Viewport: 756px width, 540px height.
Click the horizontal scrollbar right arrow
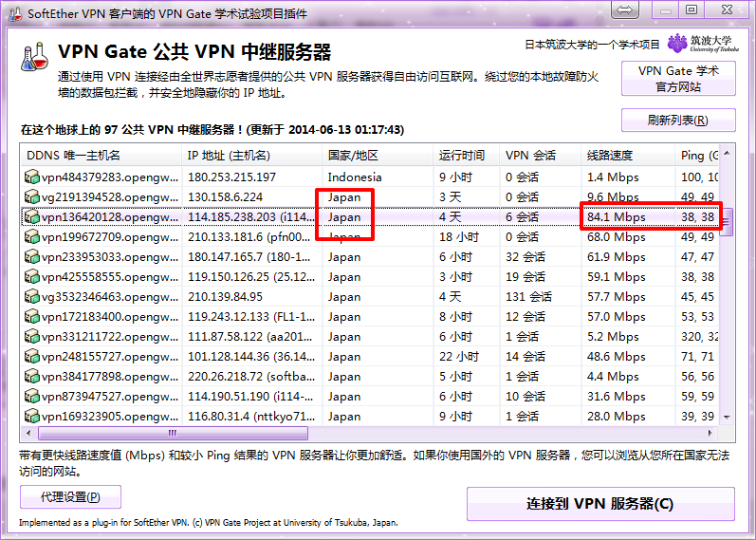point(712,433)
